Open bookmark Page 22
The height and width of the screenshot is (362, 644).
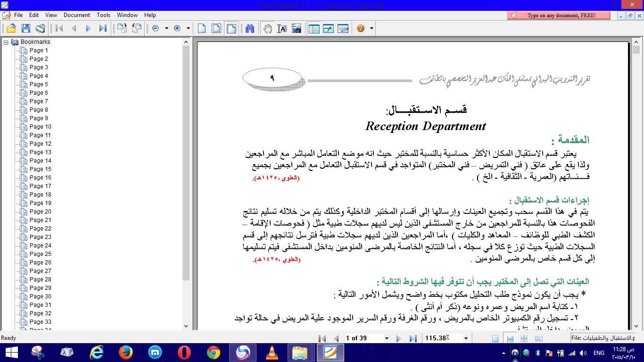pos(40,229)
